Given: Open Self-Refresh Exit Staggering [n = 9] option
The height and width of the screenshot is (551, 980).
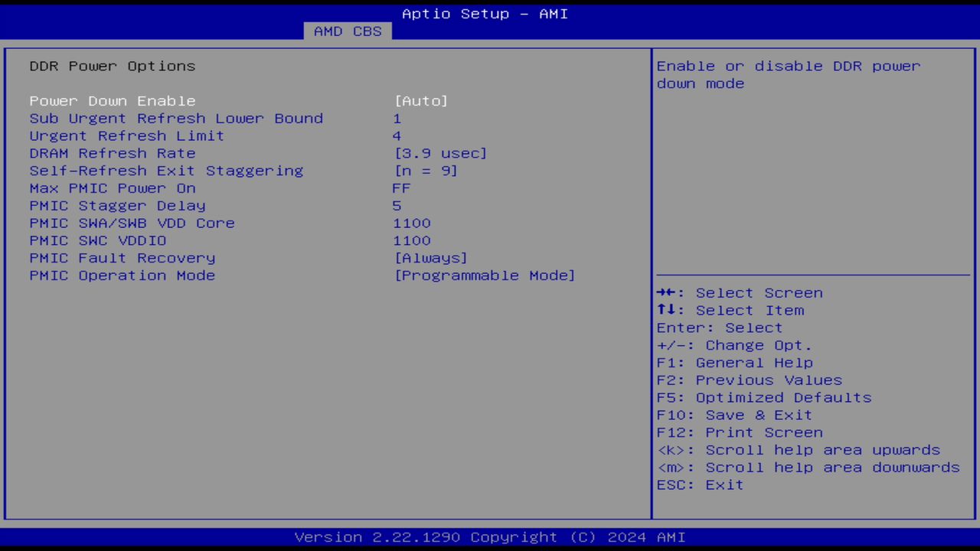Looking at the screenshot, I should pyautogui.click(x=426, y=171).
